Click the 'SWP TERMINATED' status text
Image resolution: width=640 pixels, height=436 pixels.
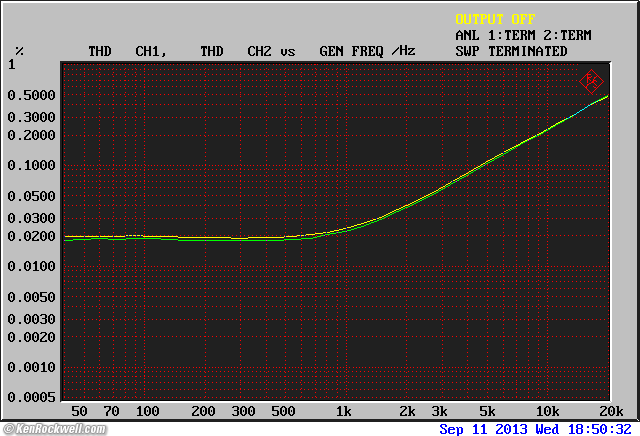coord(511,51)
